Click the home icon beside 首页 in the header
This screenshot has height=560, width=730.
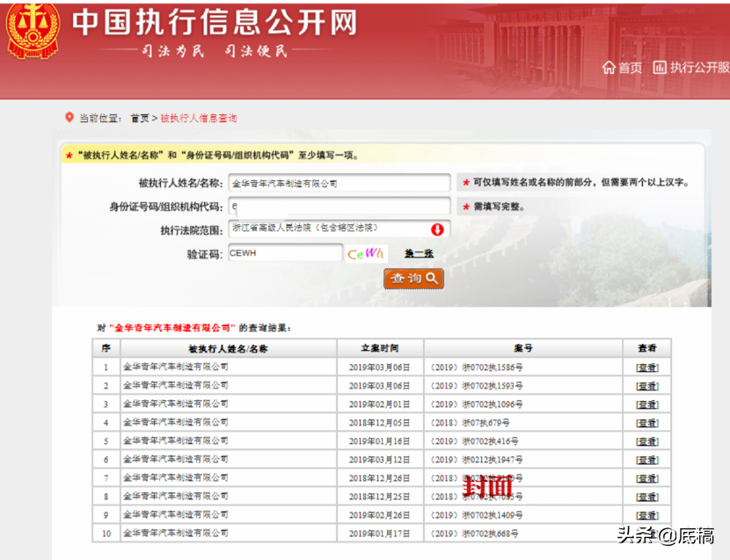coord(609,68)
